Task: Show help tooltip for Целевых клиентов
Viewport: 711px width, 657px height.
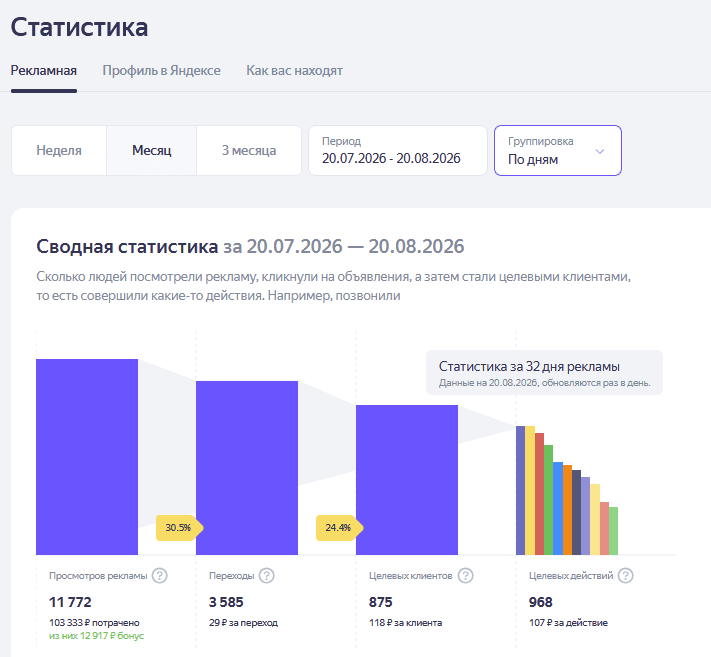Action: [x=466, y=575]
